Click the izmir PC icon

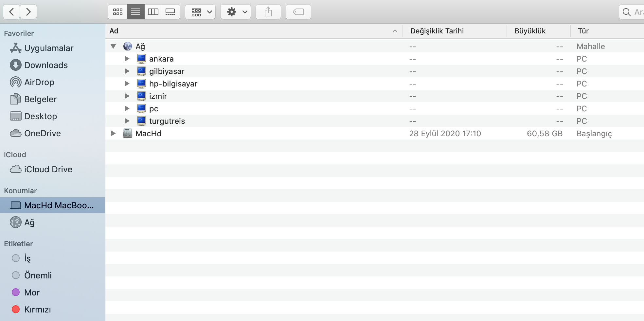tap(141, 96)
